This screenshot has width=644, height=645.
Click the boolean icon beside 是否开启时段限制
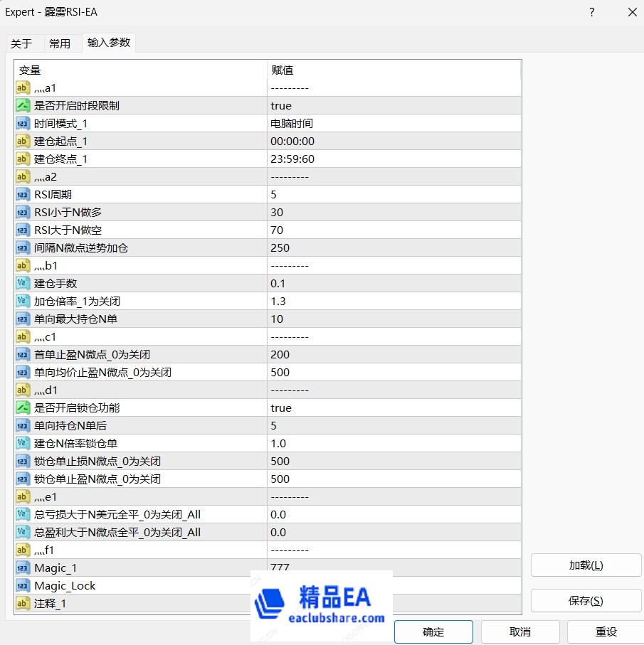click(x=23, y=106)
